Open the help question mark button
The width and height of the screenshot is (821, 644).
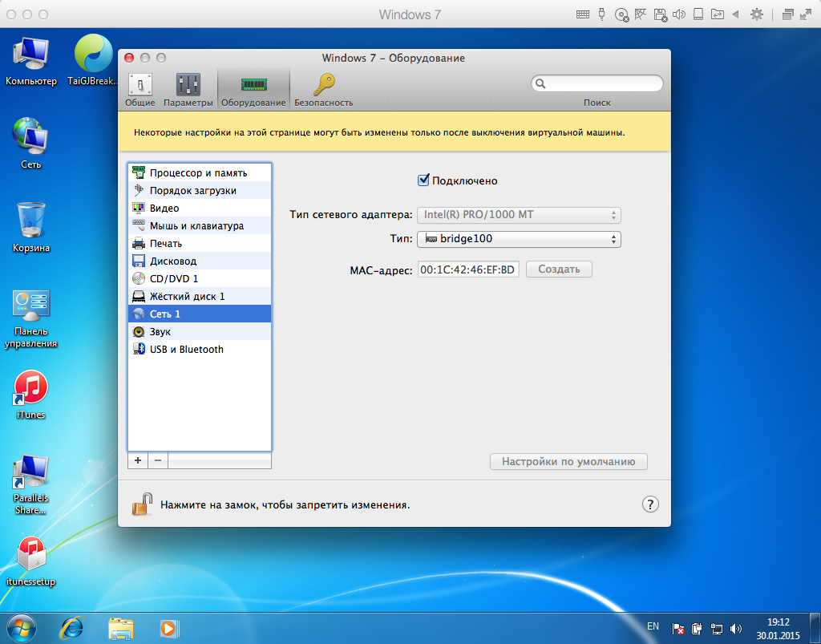[x=650, y=504]
